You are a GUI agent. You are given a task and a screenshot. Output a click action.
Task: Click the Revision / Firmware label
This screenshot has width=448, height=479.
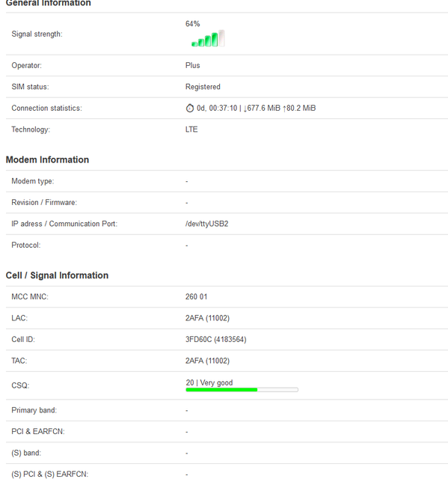pos(44,203)
